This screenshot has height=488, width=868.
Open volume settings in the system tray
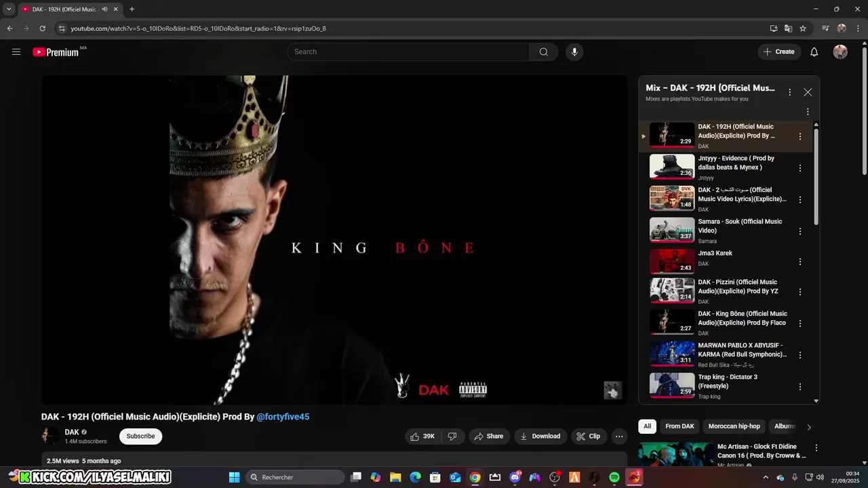point(821,477)
